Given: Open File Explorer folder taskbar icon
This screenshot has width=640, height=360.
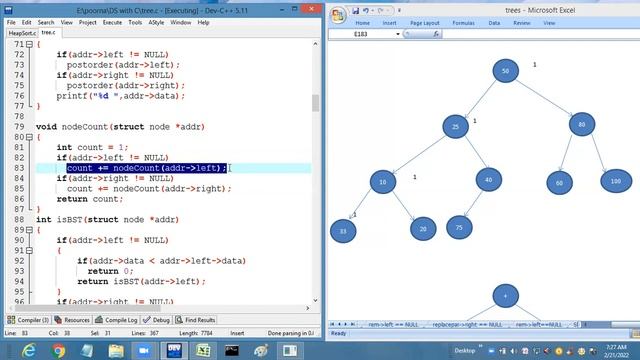Looking at the screenshot, I should coord(116,351).
